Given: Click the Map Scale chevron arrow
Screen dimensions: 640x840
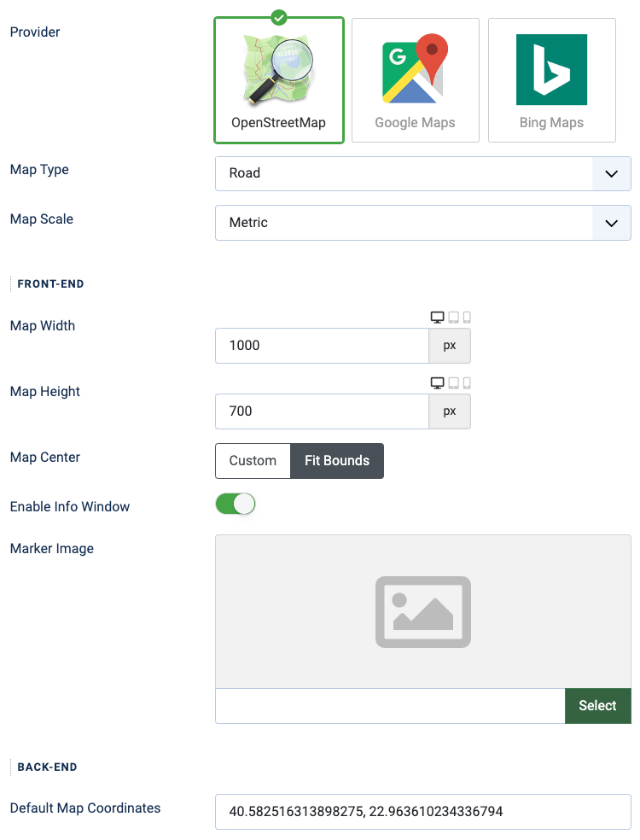Looking at the screenshot, I should (x=612, y=223).
